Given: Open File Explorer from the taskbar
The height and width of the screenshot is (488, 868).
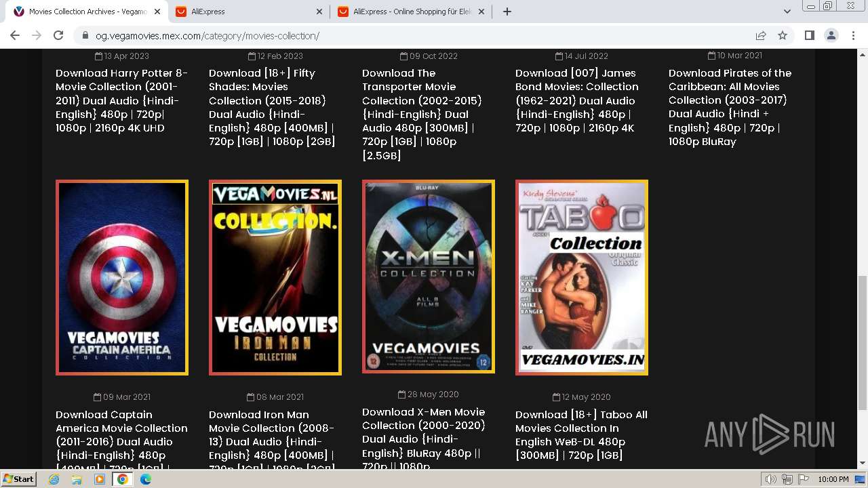Looking at the screenshot, I should coord(77,479).
